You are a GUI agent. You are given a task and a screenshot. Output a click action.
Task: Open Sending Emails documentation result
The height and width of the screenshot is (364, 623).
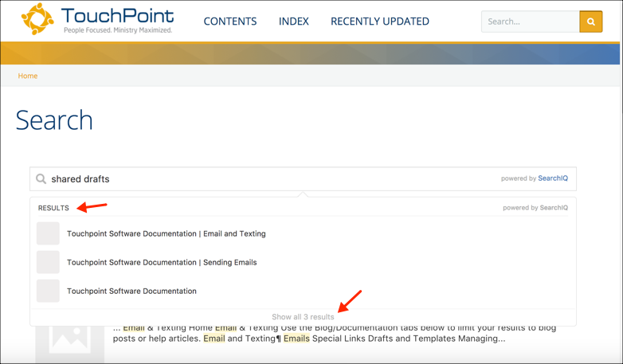[x=162, y=262]
